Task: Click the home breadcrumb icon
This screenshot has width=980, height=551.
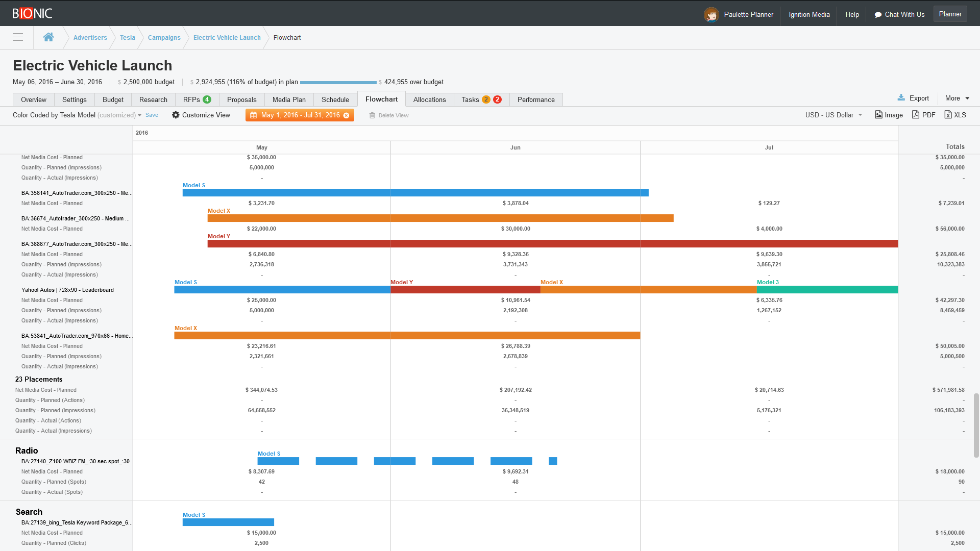Action: 48,37
